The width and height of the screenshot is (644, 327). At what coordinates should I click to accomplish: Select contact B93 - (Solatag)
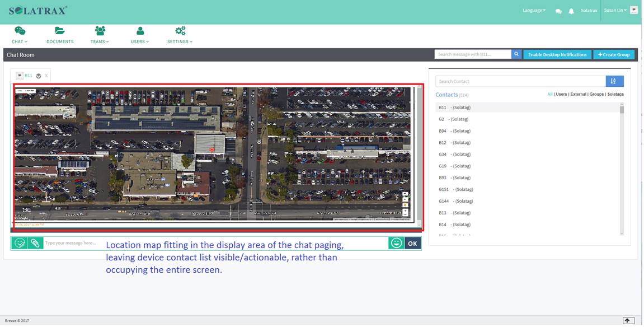(x=528, y=178)
